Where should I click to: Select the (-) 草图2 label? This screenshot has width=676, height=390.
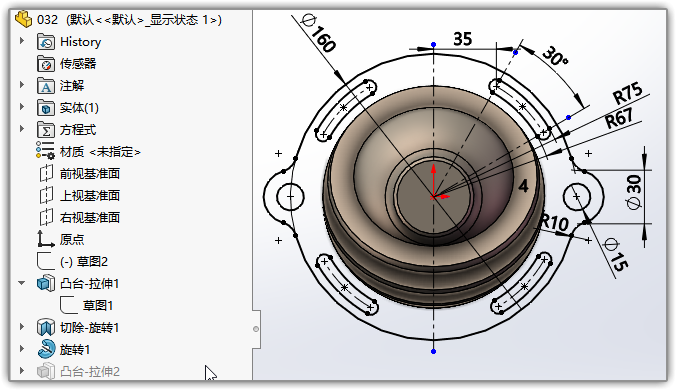point(84,262)
